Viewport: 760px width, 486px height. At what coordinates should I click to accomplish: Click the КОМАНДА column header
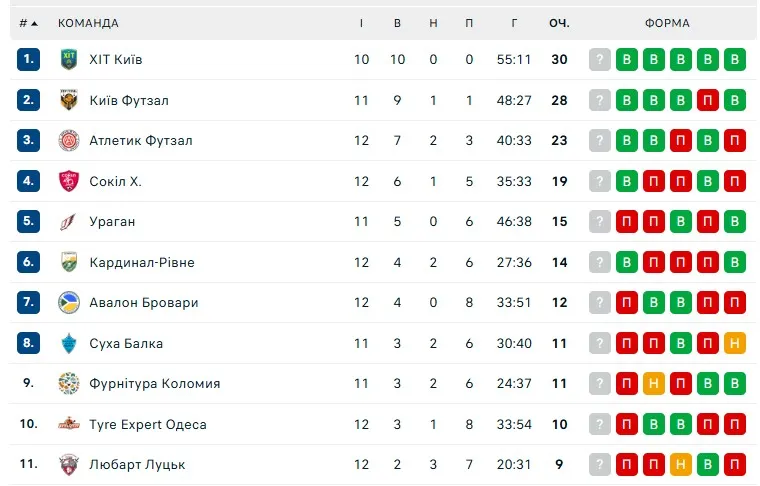[88, 23]
